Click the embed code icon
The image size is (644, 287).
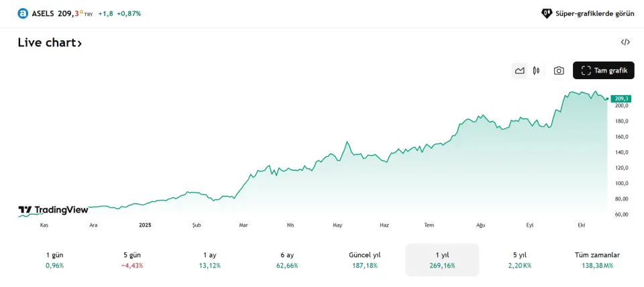(x=625, y=42)
